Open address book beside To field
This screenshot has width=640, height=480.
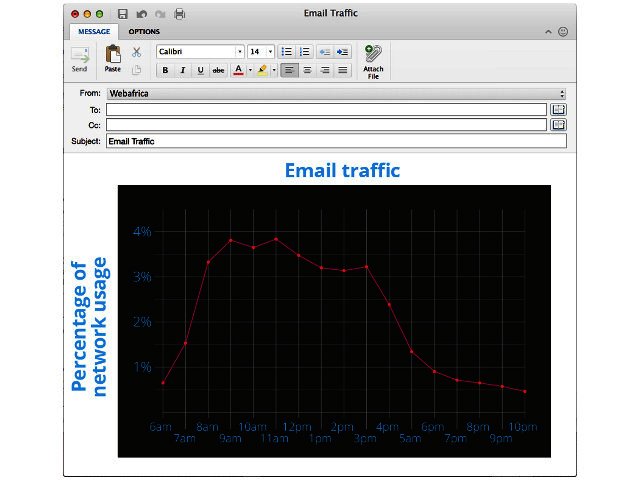coord(559,109)
